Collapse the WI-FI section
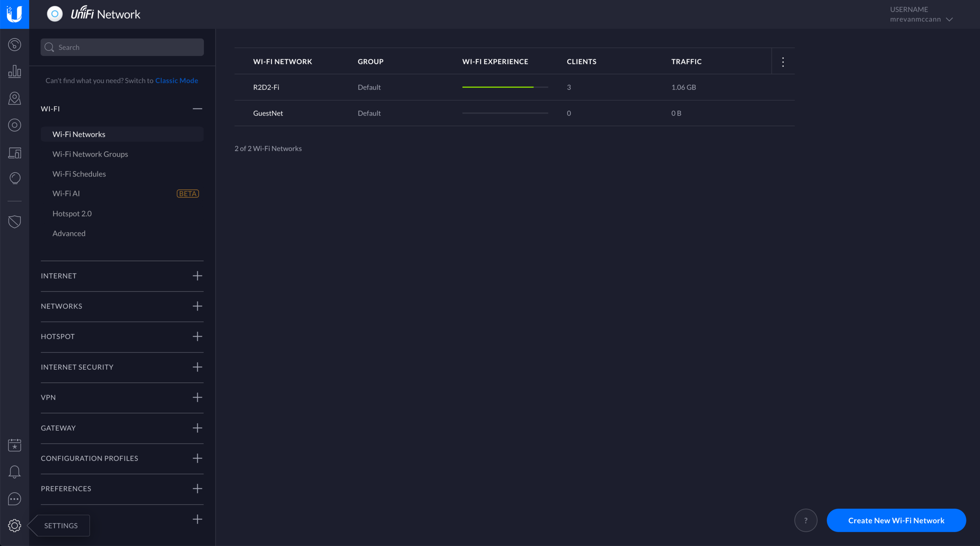This screenshot has height=546, width=980. pyautogui.click(x=197, y=108)
